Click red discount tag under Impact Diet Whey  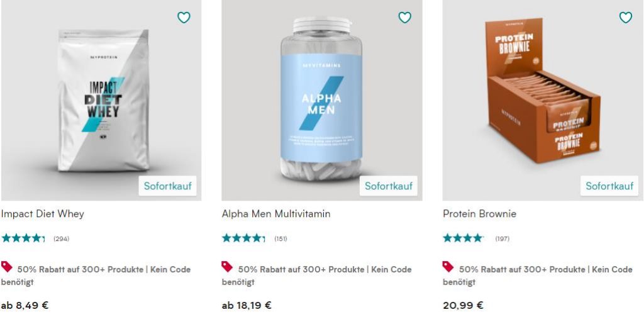(x=7, y=267)
